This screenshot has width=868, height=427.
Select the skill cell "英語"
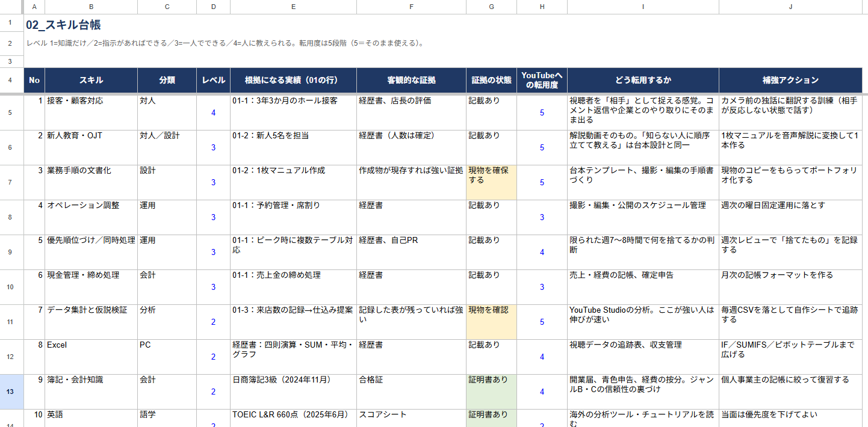91,418
